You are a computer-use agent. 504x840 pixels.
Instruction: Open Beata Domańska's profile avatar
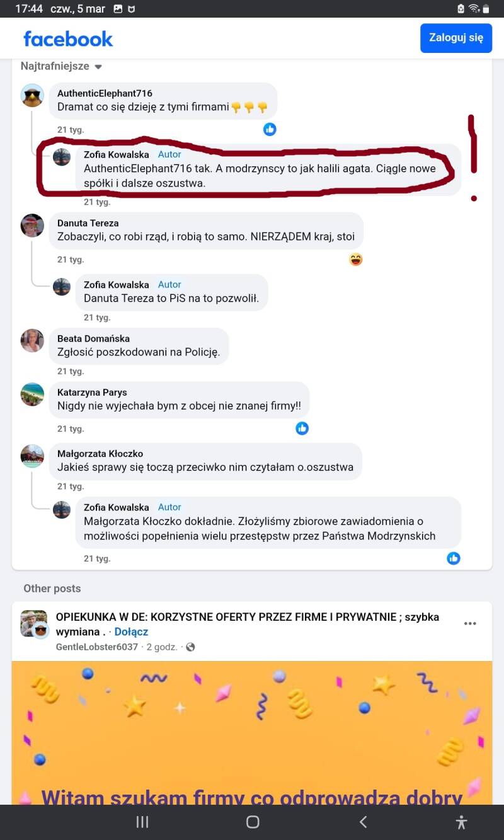click(32, 341)
